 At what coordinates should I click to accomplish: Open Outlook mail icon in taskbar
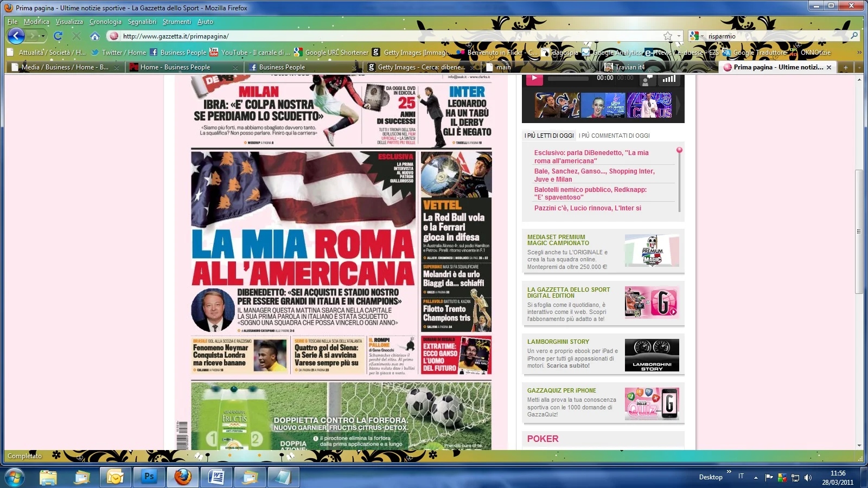click(x=115, y=477)
